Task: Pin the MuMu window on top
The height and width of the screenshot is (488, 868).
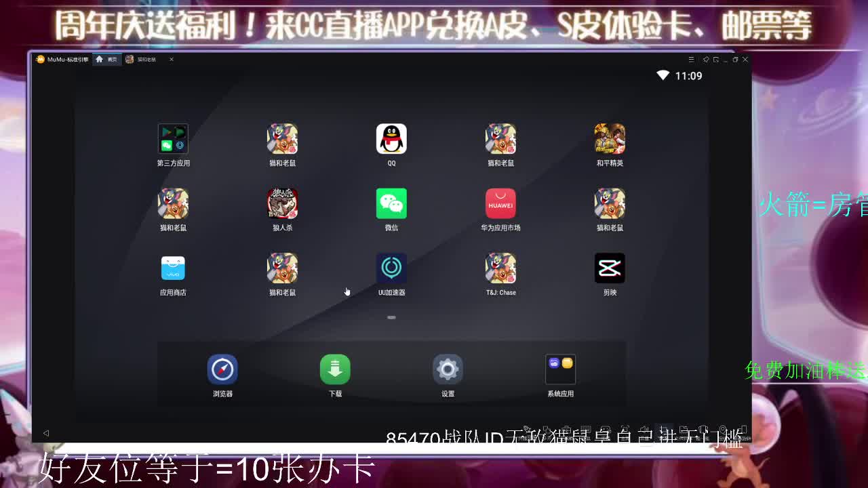Action: pos(706,60)
